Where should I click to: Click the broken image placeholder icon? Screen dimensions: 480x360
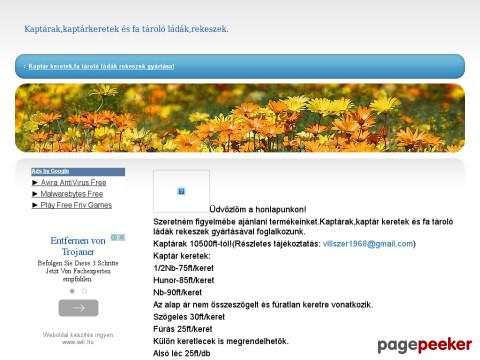tap(181, 191)
